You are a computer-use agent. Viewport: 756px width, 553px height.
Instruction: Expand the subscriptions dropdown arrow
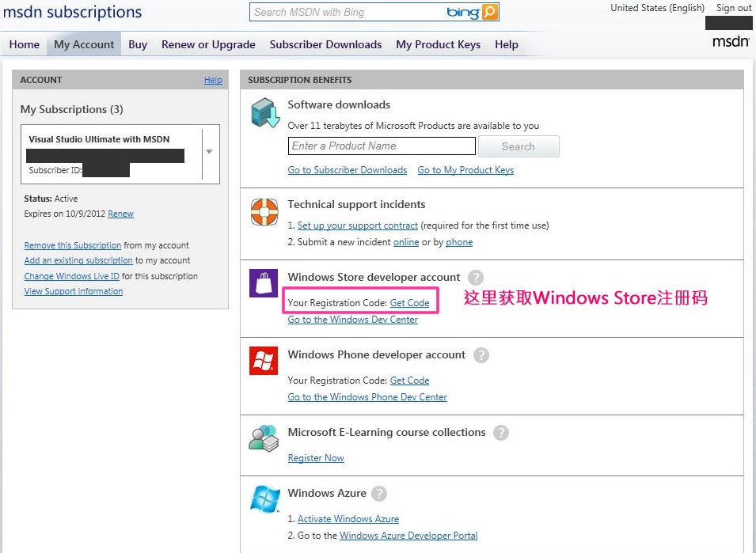click(x=209, y=152)
